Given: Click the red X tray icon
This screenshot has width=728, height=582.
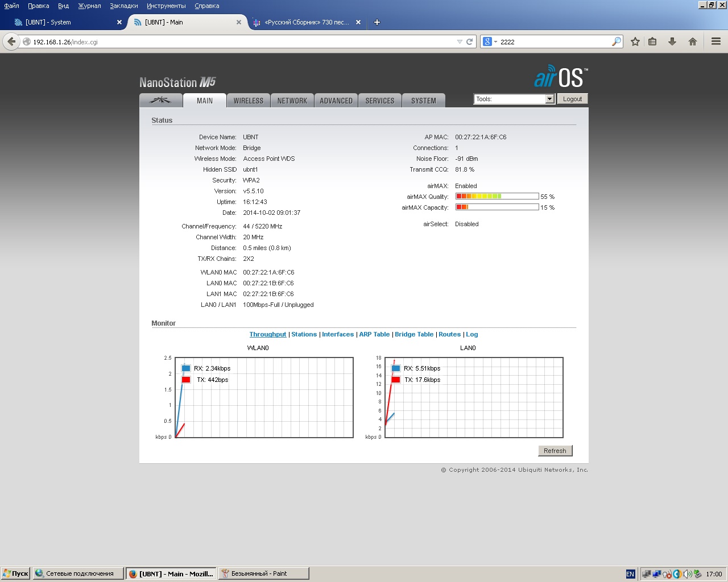Looking at the screenshot, I should (667, 575).
